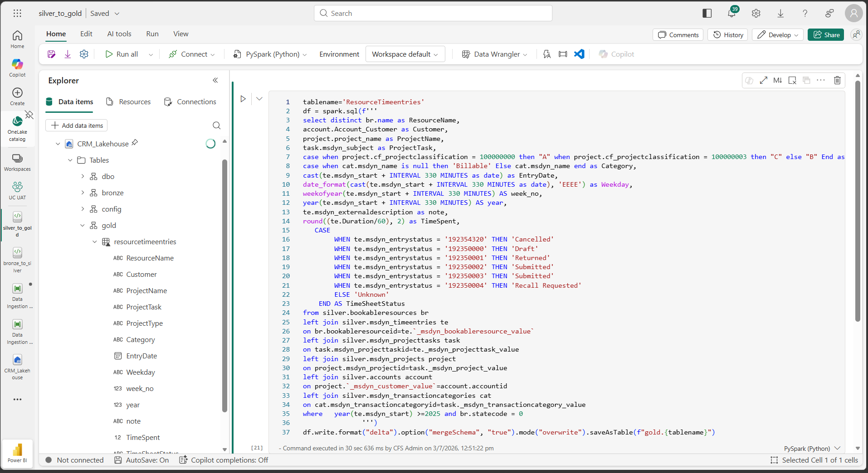
Task: Open in VS Code icon
Action: 579,54
